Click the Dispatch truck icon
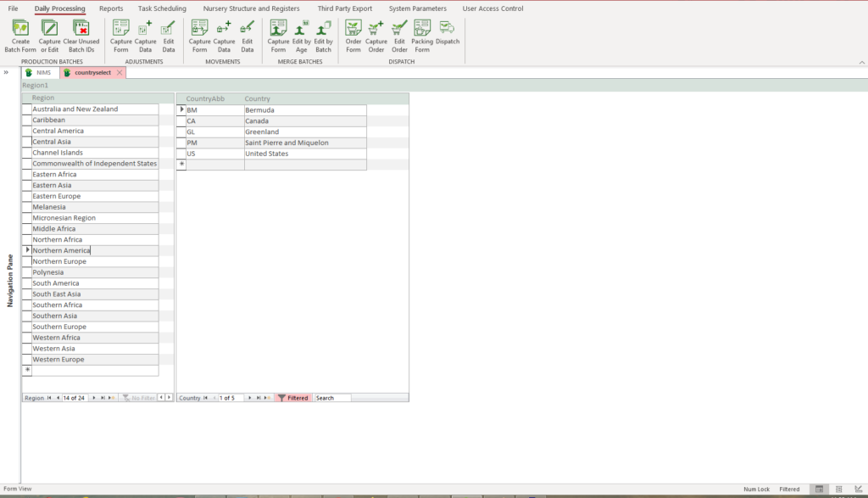The width and height of the screenshot is (868, 498). [x=448, y=29]
